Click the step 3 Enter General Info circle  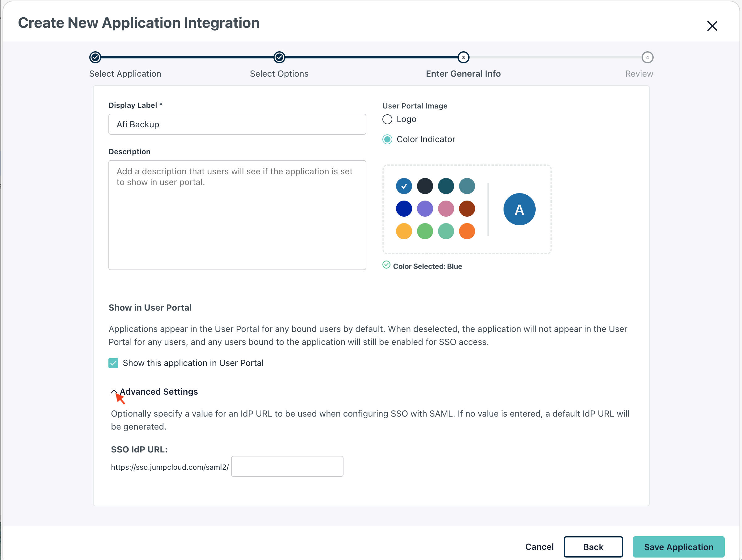[463, 57]
